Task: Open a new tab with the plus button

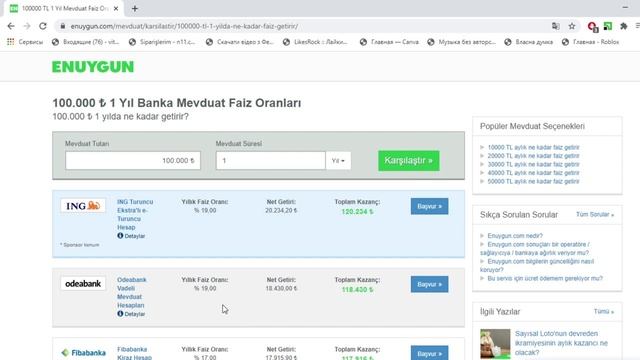Action: pos(135,8)
